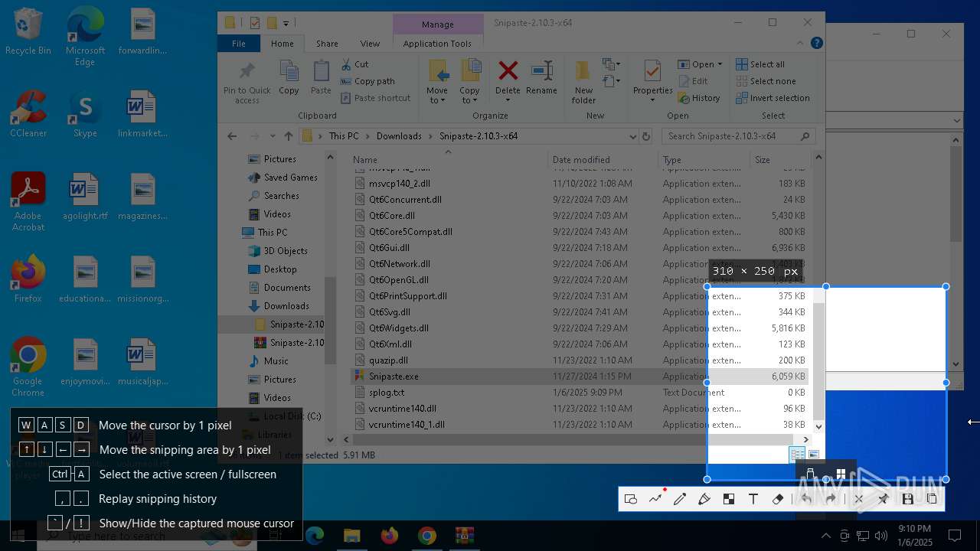The height and width of the screenshot is (551, 980).
Task: Select the Pencil tool in Snipaste toolbar
Action: pyautogui.click(x=680, y=499)
